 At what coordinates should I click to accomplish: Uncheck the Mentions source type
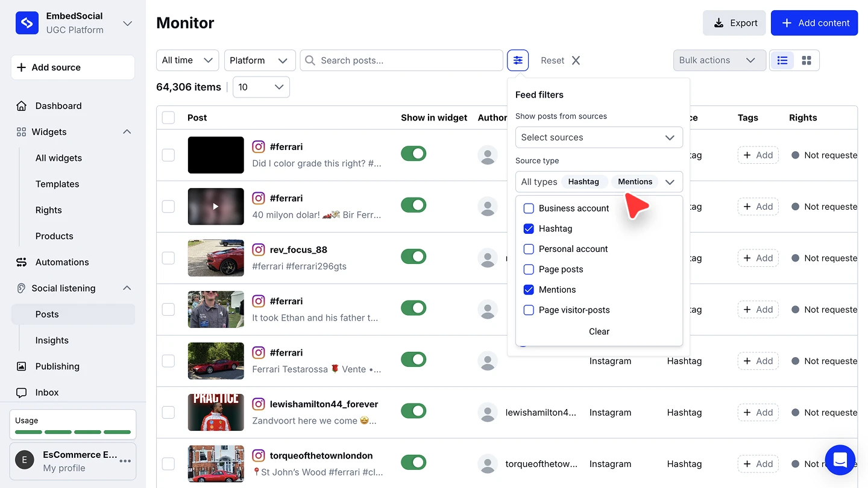coord(529,290)
